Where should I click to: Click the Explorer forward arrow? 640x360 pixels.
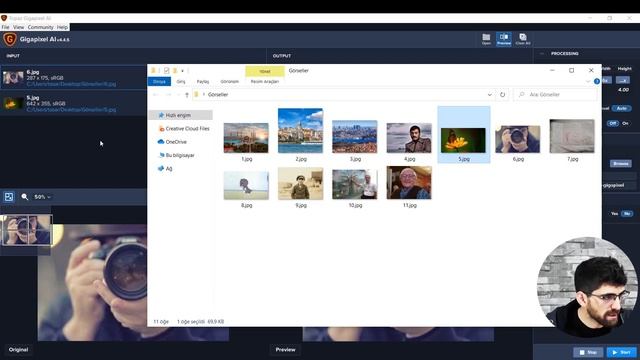pyautogui.click(x=168, y=95)
